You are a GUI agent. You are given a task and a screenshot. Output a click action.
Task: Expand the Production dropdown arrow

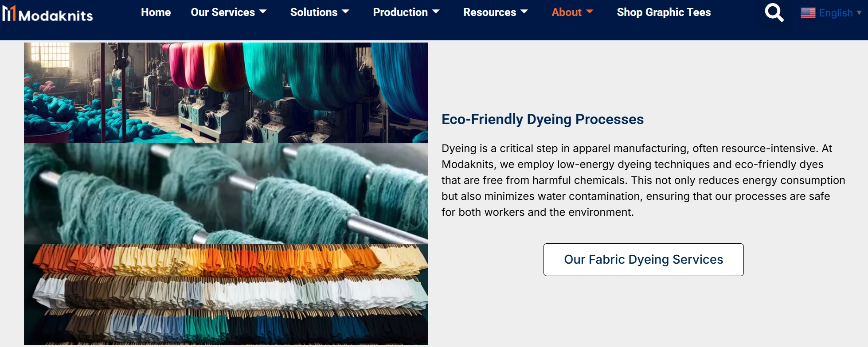(436, 12)
